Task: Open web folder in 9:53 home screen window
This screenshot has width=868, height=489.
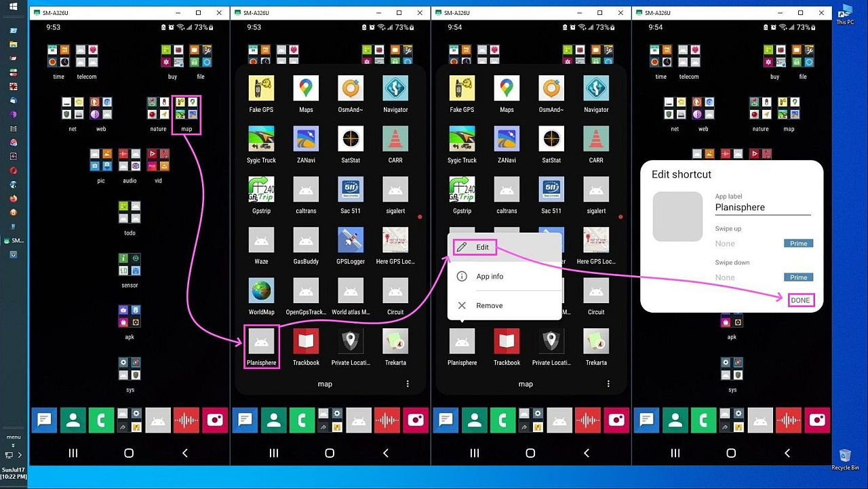Action: coord(101,109)
